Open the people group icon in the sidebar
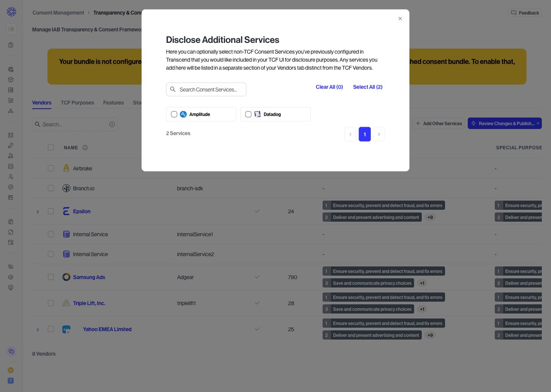The image size is (551, 392). coord(11,156)
